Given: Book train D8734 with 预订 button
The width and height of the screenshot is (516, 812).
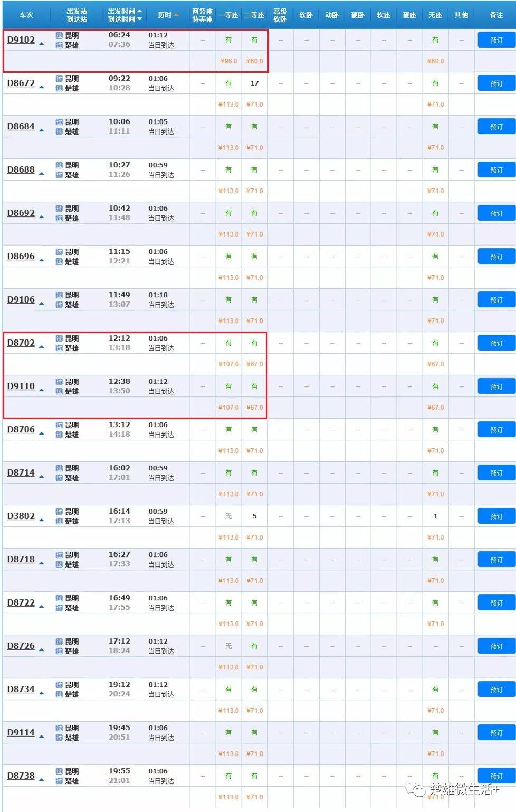Looking at the screenshot, I should (x=496, y=690).
